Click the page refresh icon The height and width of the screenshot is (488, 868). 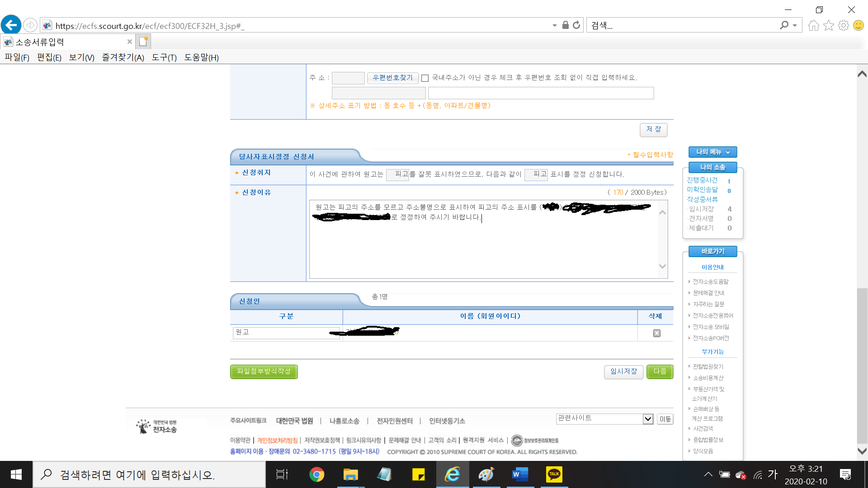click(x=576, y=25)
